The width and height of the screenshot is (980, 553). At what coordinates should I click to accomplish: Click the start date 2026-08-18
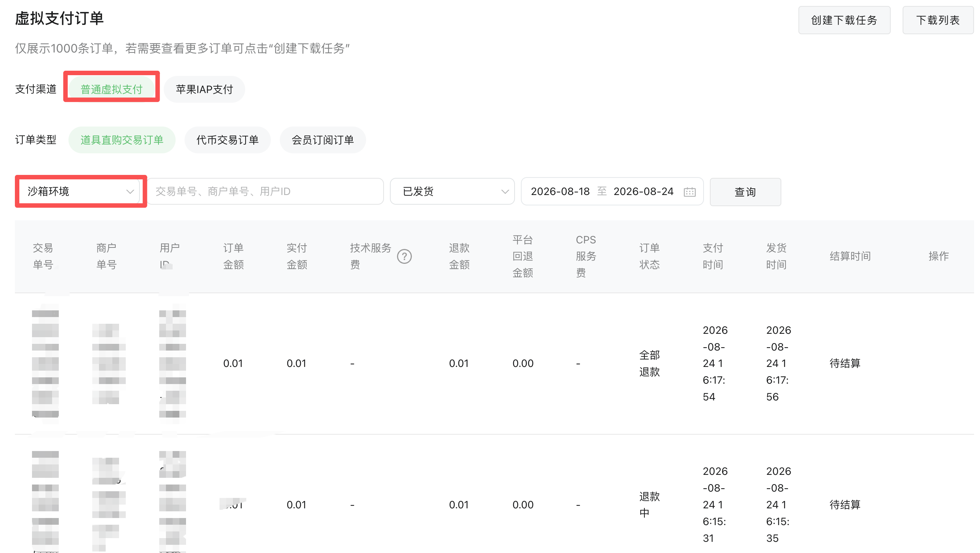click(560, 191)
